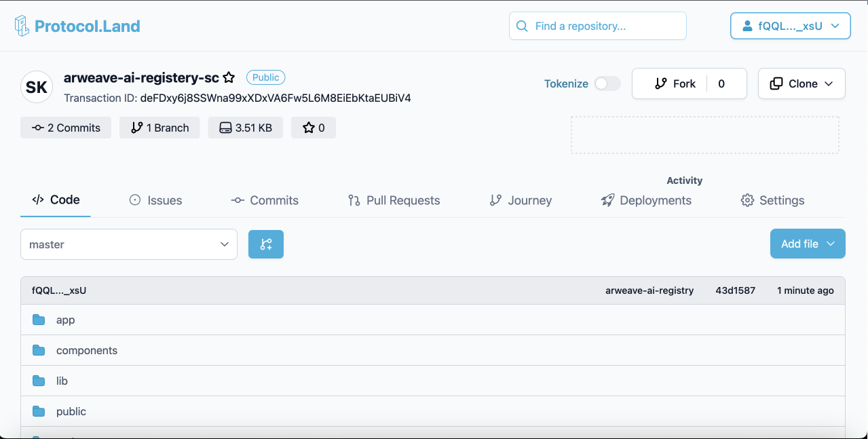Create a new branch with branch-plus icon

(266, 244)
